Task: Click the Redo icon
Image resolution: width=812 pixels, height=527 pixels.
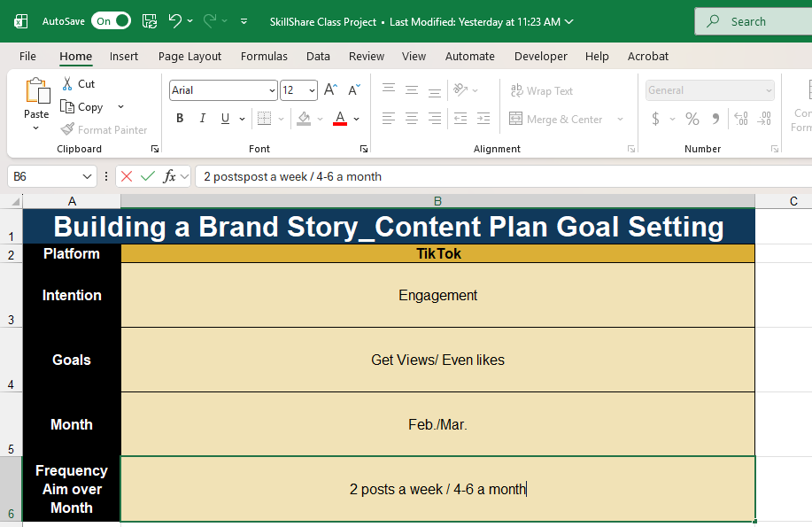Action: [210, 21]
